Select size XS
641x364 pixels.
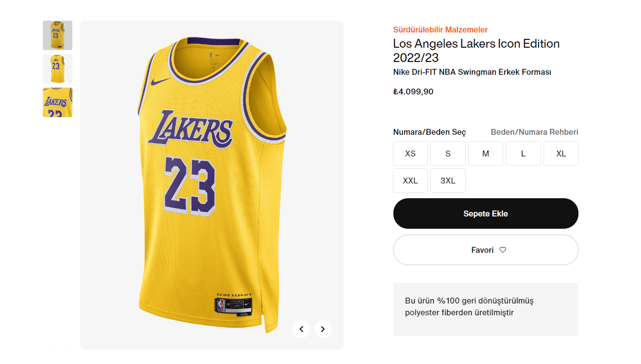[x=410, y=153]
